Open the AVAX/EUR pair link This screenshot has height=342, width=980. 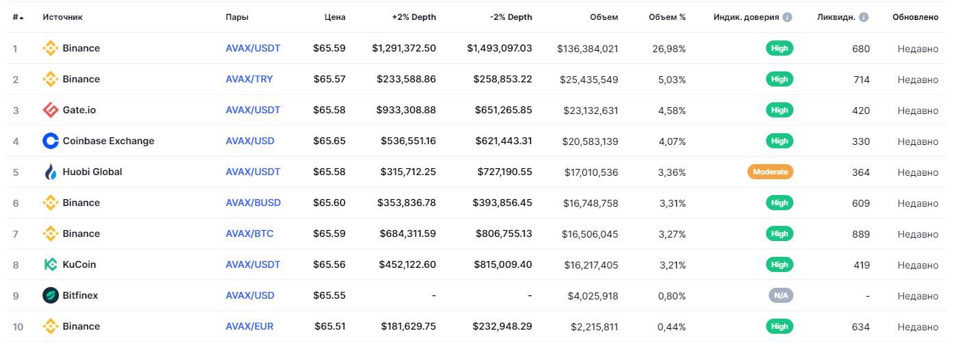(x=249, y=326)
